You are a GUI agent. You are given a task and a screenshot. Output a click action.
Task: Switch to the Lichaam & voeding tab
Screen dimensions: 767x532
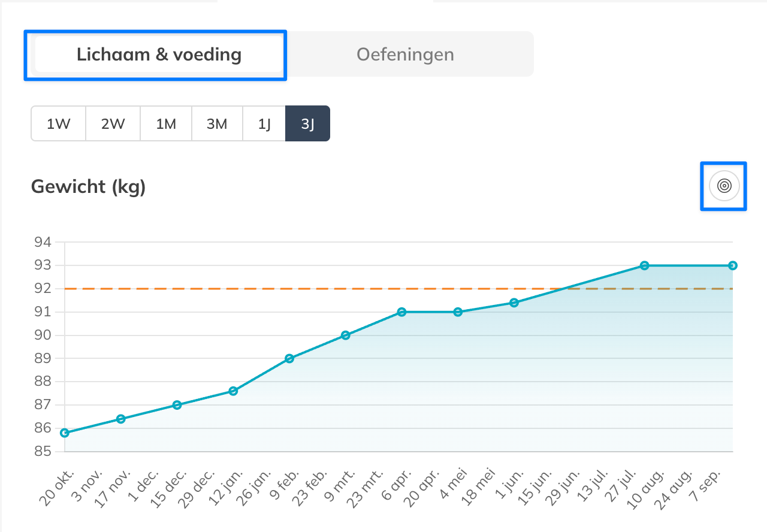coord(159,55)
